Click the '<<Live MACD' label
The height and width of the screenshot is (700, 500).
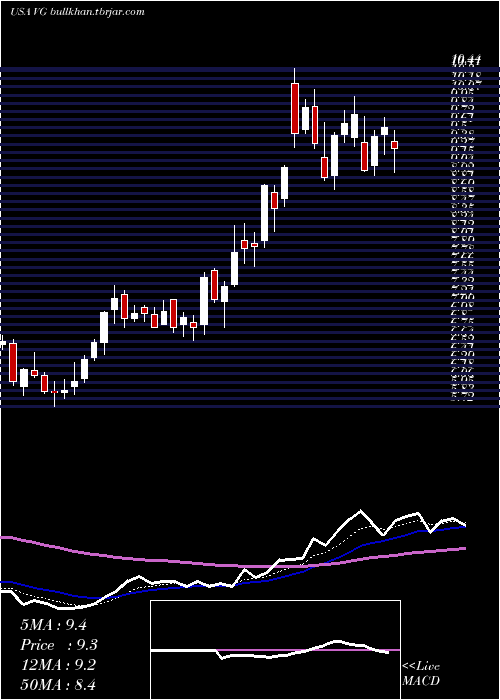point(421,674)
